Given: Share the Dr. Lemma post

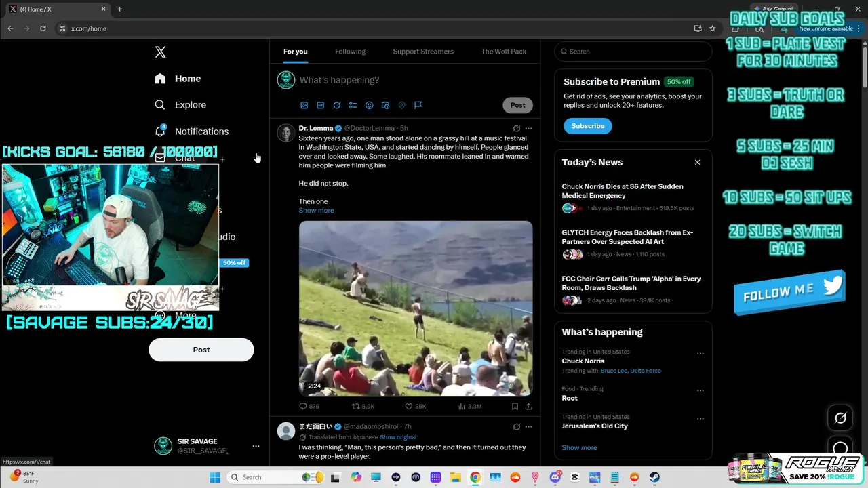Looking at the screenshot, I should point(528,407).
